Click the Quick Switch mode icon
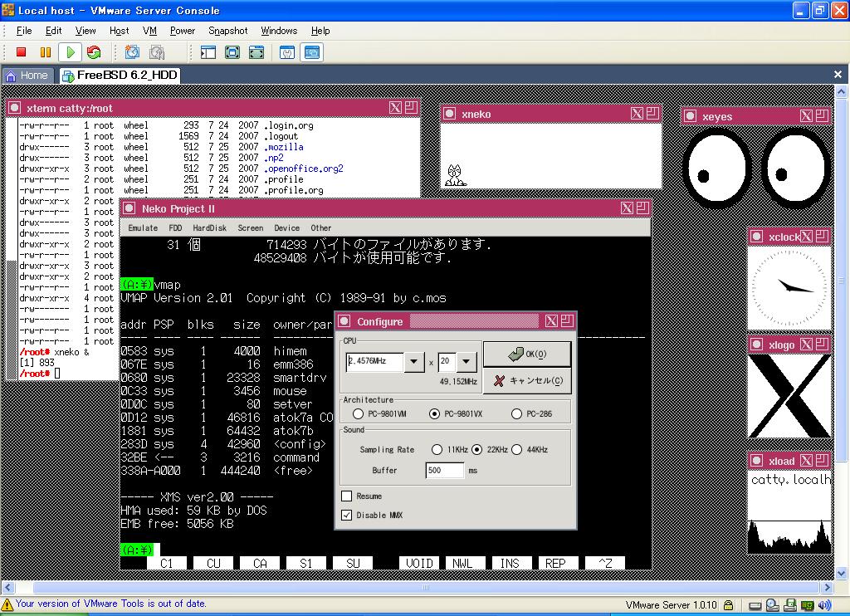Screen dimensions: 850x616 pos(232,52)
